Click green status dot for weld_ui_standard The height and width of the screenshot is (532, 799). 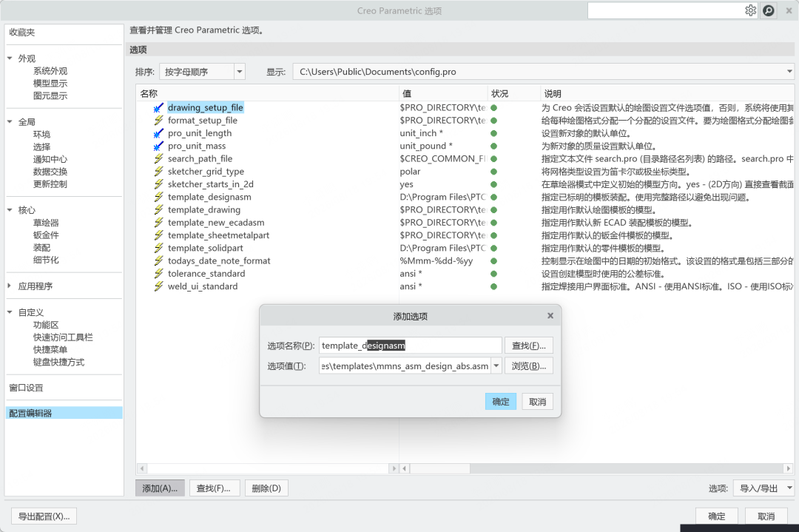(x=493, y=286)
